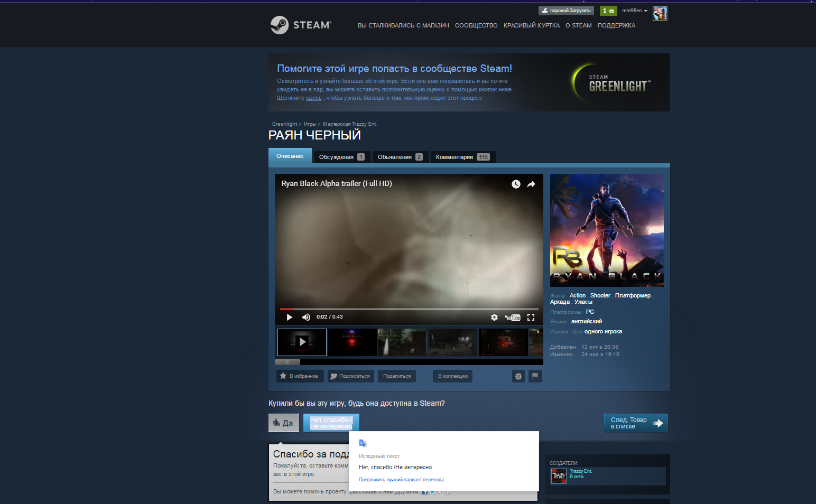Open the ПОДДЕРЖКА menu item
The width and height of the screenshot is (816, 504).
(616, 25)
